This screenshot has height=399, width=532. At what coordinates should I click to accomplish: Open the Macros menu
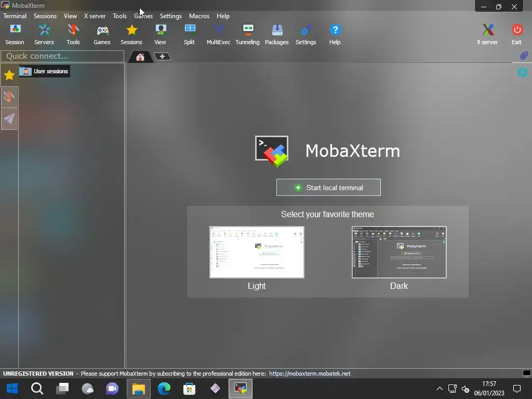199,16
